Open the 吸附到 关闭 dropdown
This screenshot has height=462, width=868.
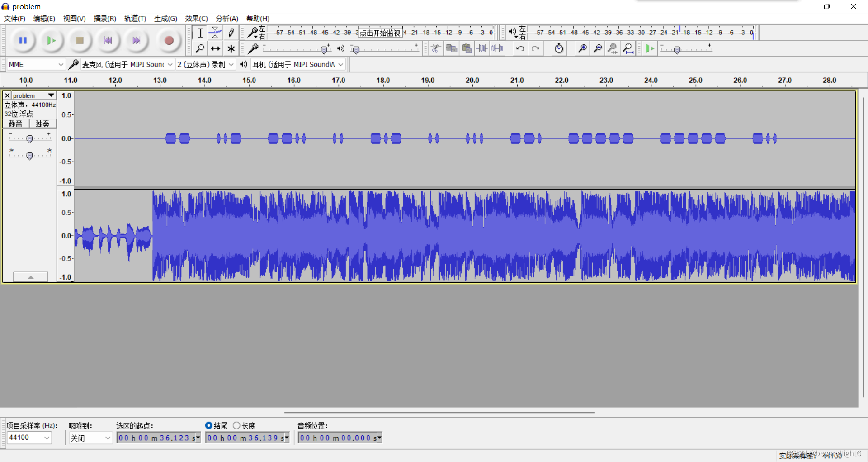pos(90,438)
